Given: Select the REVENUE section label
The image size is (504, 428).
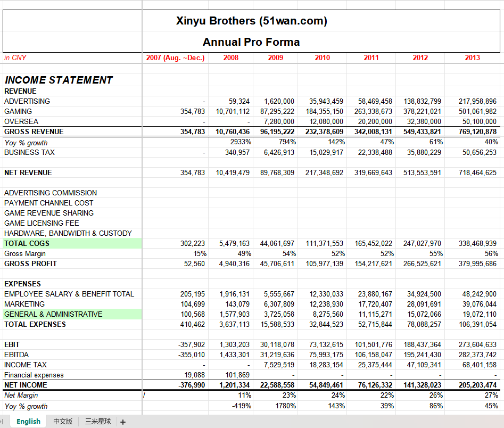Looking at the screenshot, I should pos(20,92).
